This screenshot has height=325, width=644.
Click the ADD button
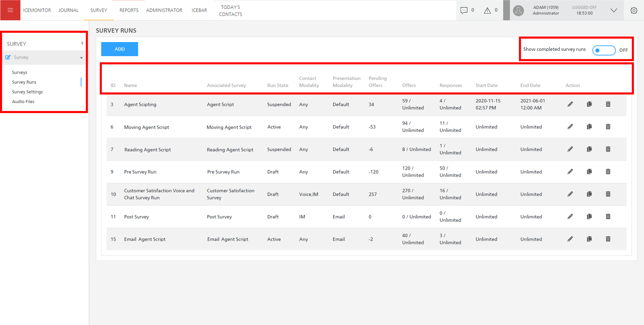pos(120,49)
